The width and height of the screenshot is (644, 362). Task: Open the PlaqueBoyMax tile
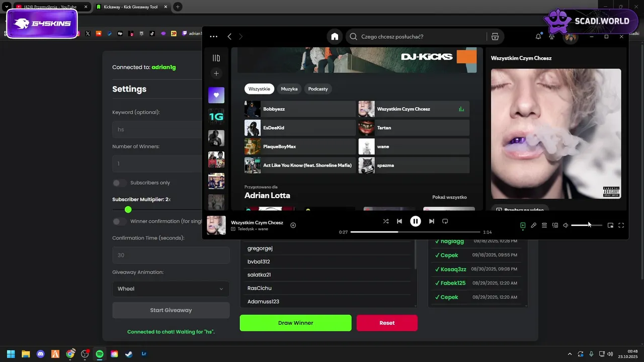click(300, 146)
